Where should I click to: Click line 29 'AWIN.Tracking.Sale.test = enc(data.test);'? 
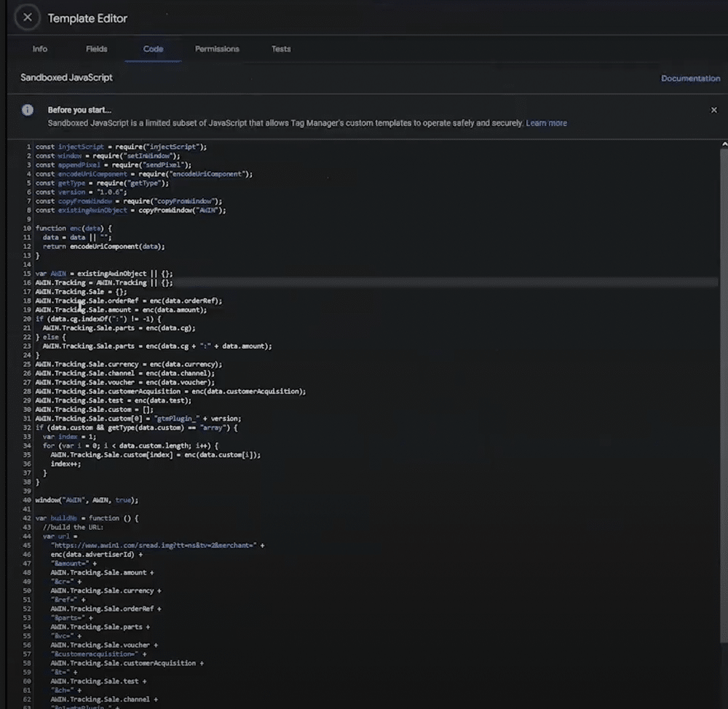click(114, 400)
